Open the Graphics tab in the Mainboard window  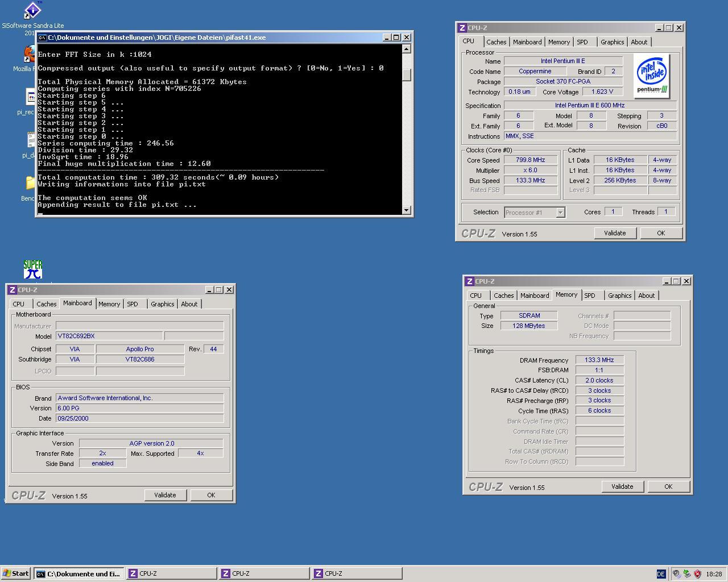click(x=163, y=304)
